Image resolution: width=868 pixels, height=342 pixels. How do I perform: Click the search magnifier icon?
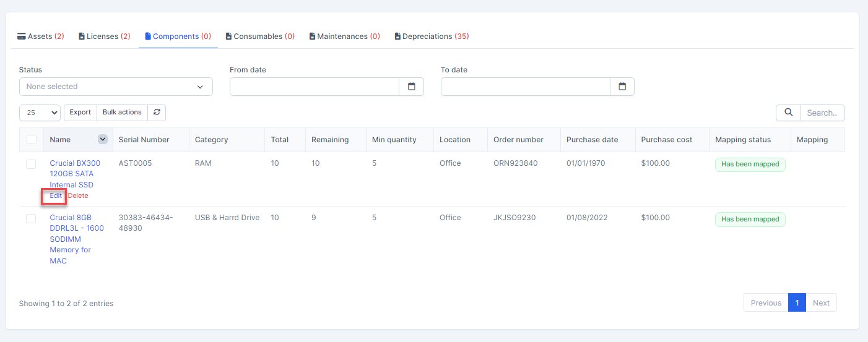click(x=788, y=113)
